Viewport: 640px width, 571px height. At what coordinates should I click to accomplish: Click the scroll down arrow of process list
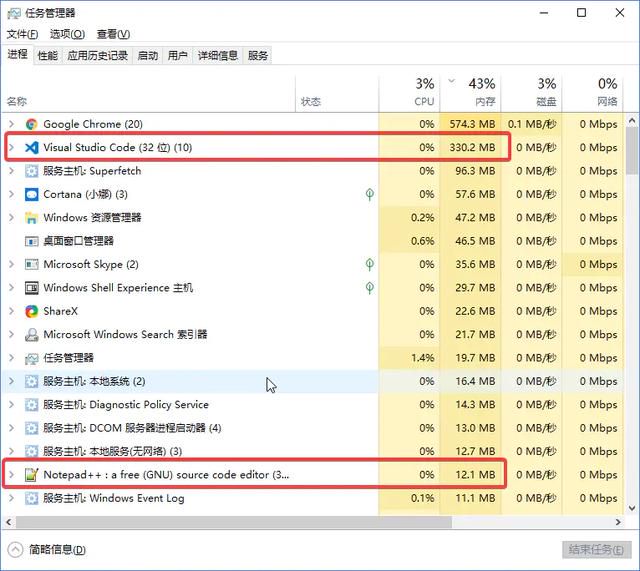632,509
